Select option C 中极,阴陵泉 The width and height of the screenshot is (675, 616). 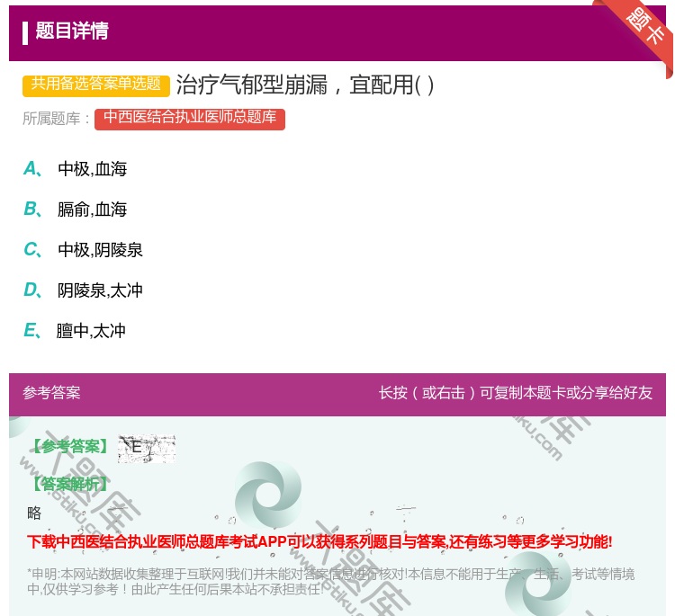pyautogui.click(x=83, y=249)
